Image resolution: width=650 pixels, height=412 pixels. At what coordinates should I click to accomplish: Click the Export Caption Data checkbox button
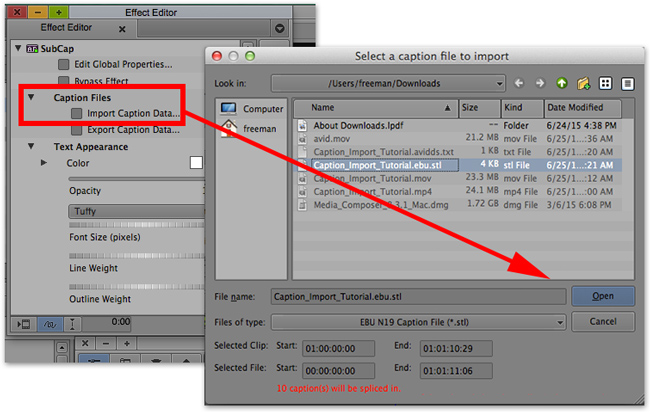76,130
